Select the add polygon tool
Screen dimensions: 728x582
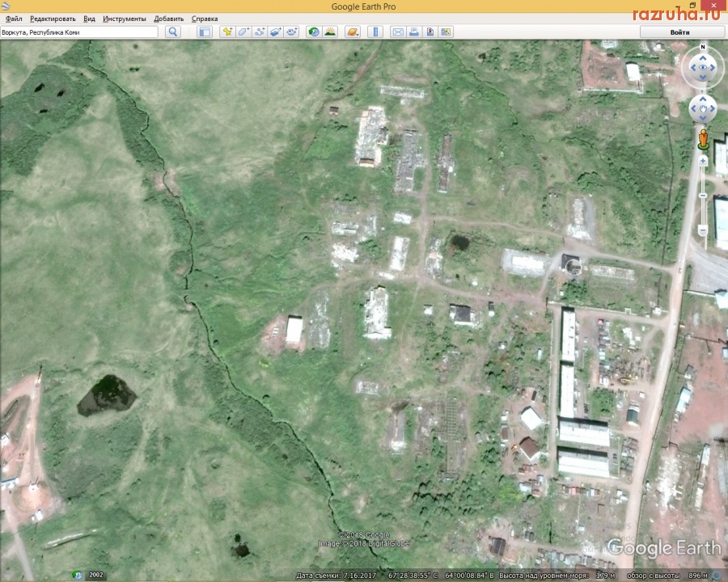coord(243,32)
